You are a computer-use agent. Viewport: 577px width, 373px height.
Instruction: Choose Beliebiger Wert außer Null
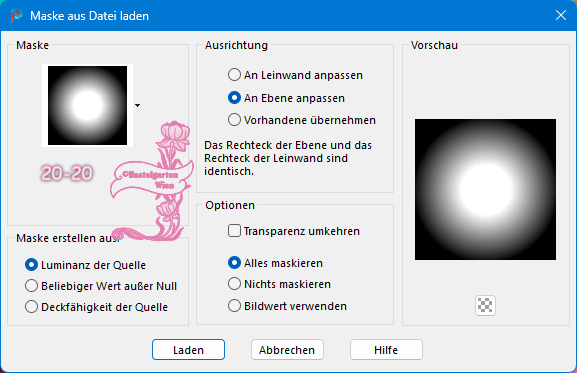click(101, 286)
